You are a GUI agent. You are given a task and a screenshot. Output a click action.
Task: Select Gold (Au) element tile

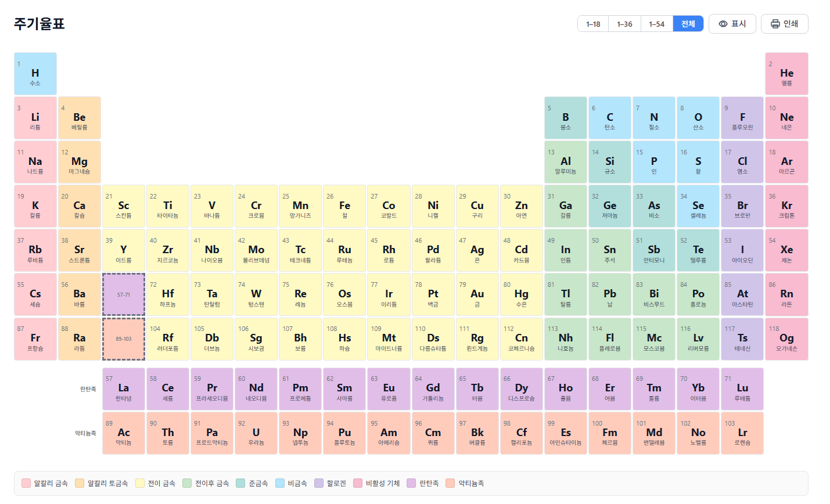[477, 294]
